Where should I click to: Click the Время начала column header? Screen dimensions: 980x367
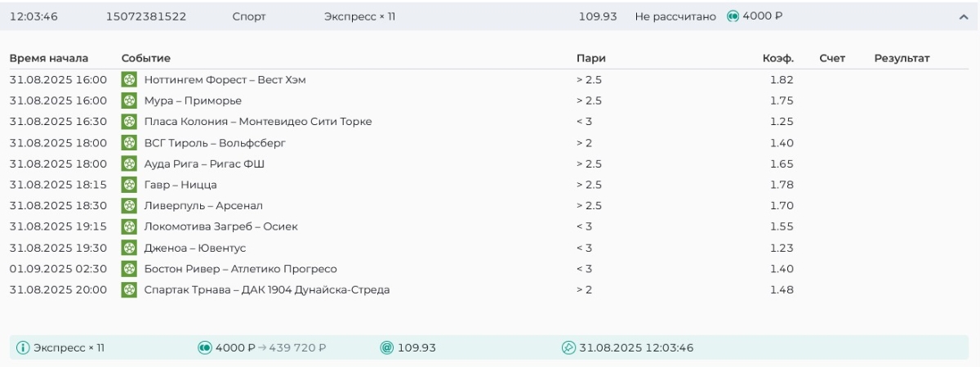(49, 59)
